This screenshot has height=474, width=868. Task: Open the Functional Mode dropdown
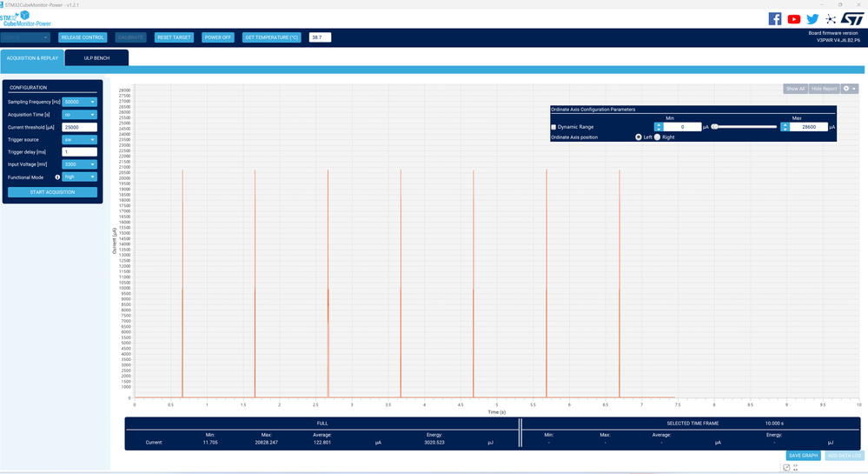pos(79,177)
